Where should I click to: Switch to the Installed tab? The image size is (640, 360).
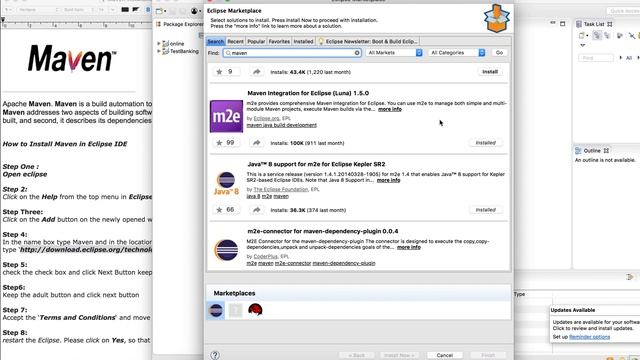(303, 41)
